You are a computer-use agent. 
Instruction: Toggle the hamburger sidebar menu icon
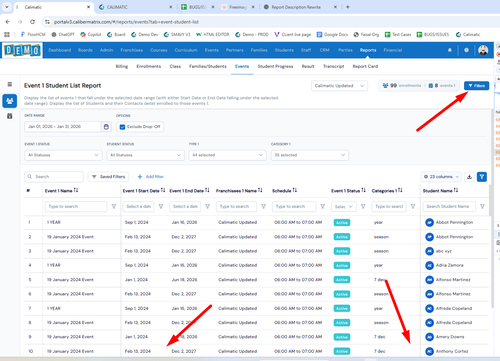[x=10, y=84]
